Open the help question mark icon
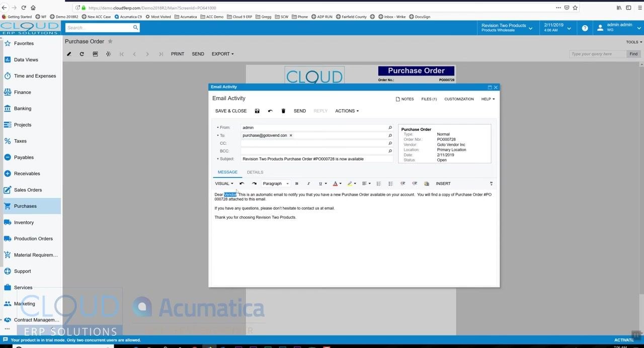Screen dimensions: 644x348 pyautogui.click(x=585, y=28)
